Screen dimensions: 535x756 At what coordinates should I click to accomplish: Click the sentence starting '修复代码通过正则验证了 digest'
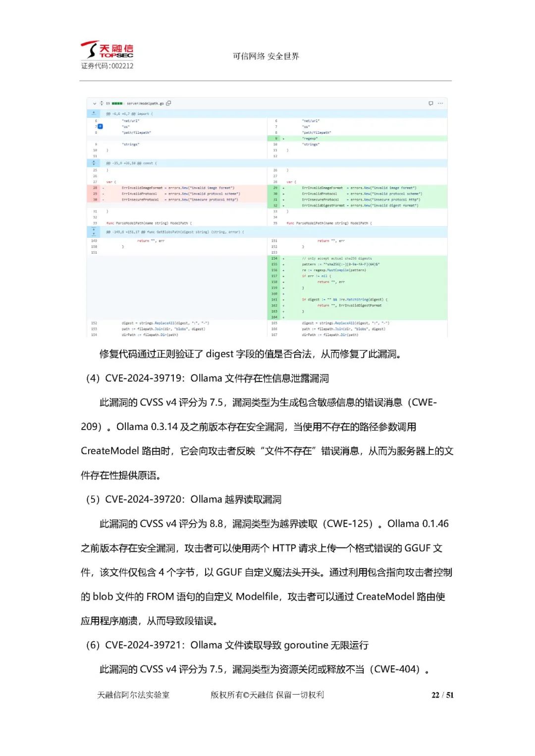click(252, 354)
